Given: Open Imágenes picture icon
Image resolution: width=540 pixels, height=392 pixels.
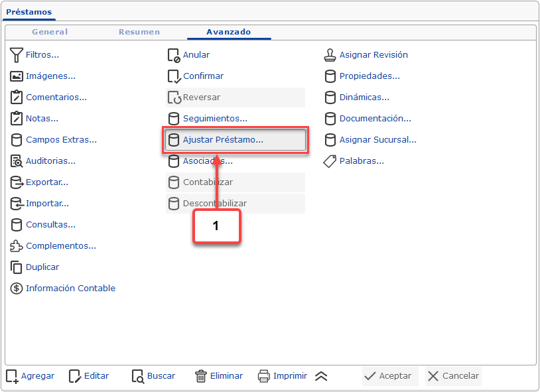Looking at the screenshot, I should (17, 76).
